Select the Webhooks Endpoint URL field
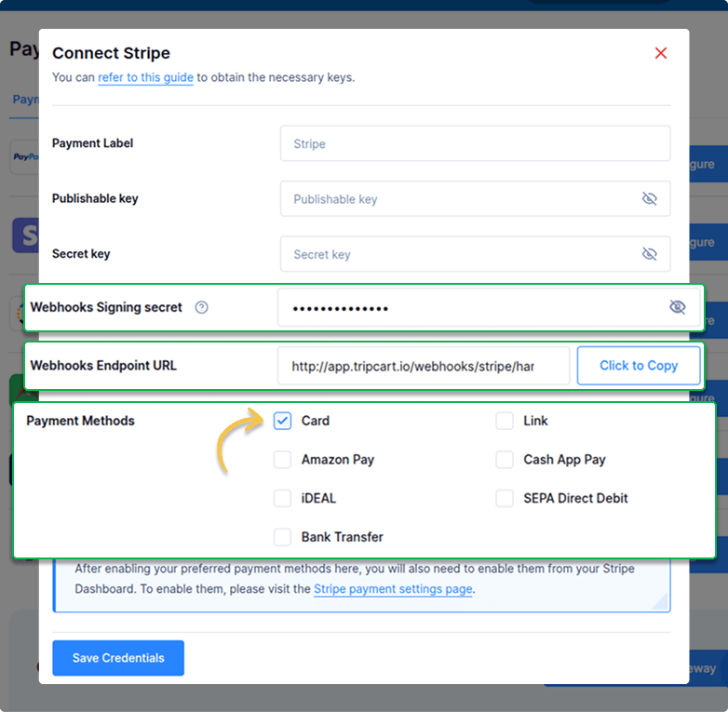 point(424,366)
